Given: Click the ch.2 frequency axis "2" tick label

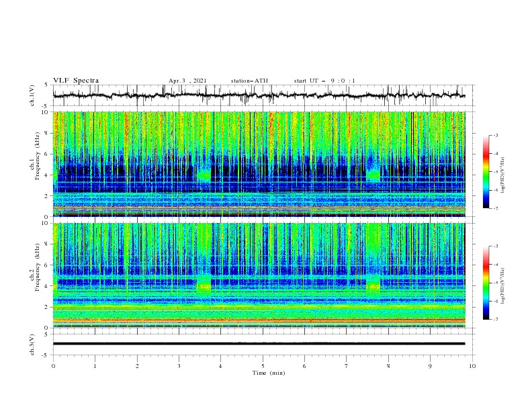Looking at the screenshot, I should (46, 307).
